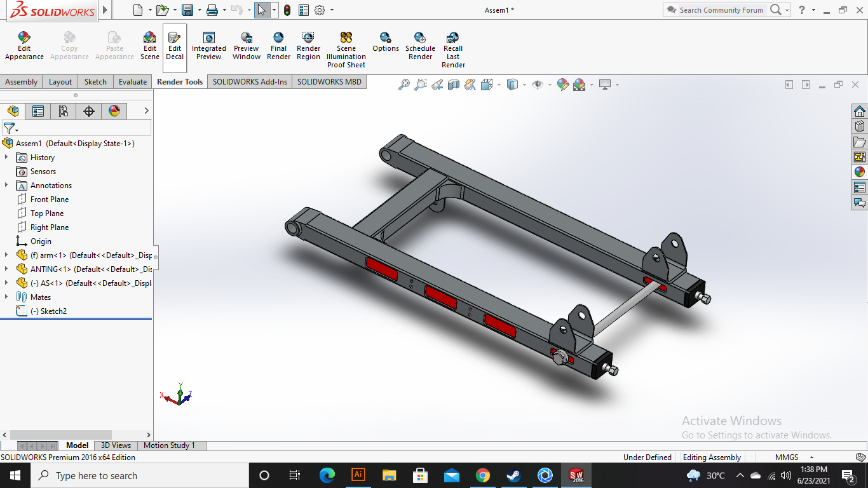Click the Search Community Forum field
This screenshot has height=488, width=868.
point(721,10)
